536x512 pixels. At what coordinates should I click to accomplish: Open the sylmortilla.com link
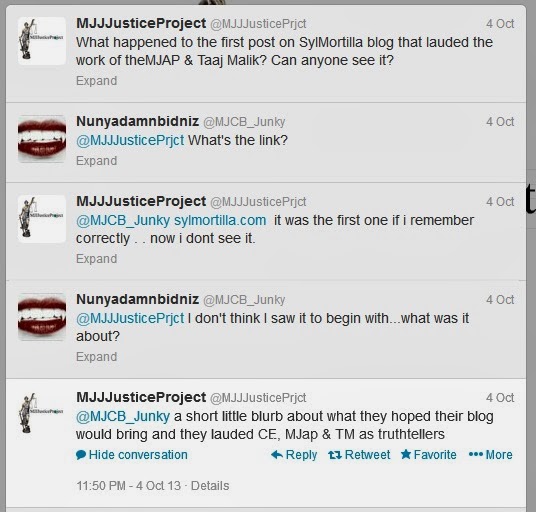[x=220, y=220]
